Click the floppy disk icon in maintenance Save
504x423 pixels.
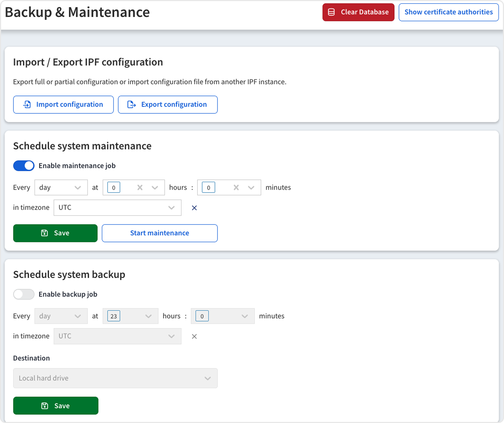pyautogui.click(x=44, y=233)
